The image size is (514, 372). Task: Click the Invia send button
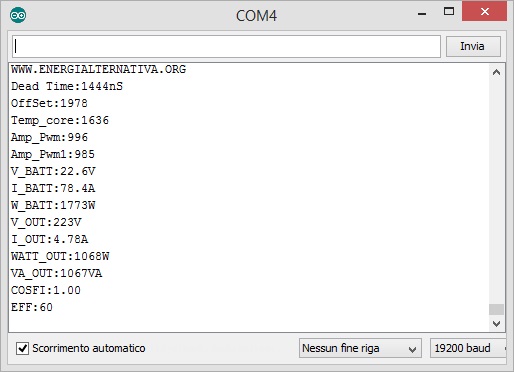[473, 46]
